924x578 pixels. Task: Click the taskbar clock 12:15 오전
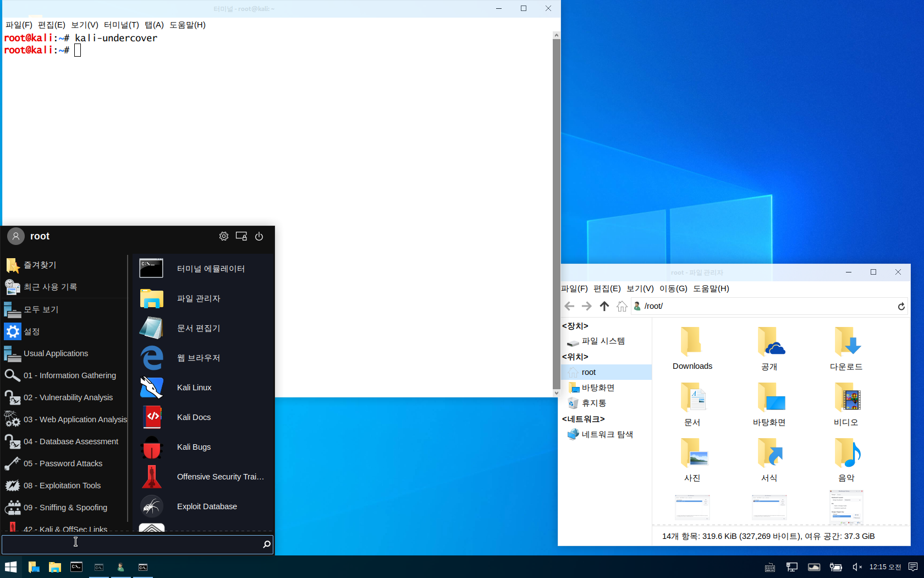tap(885, 567)
